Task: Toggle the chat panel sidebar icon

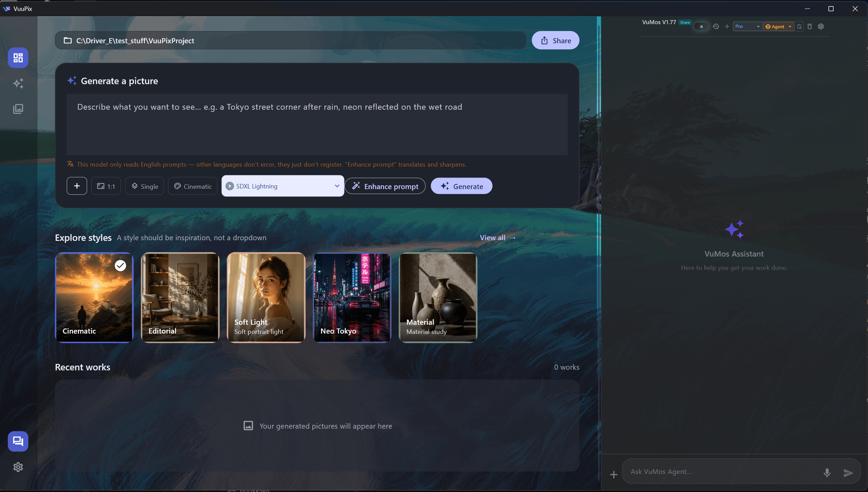Action: tap(18, 441)
